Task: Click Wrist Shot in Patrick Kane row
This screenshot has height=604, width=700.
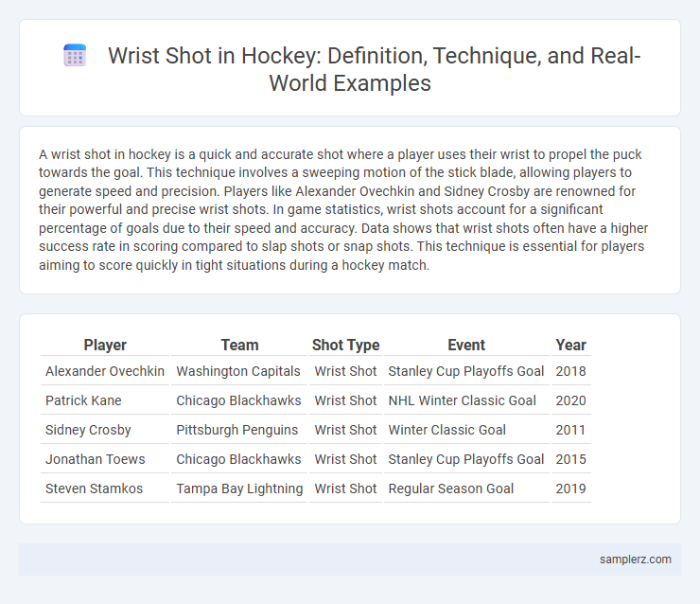Action: click(x=345, y=400)
